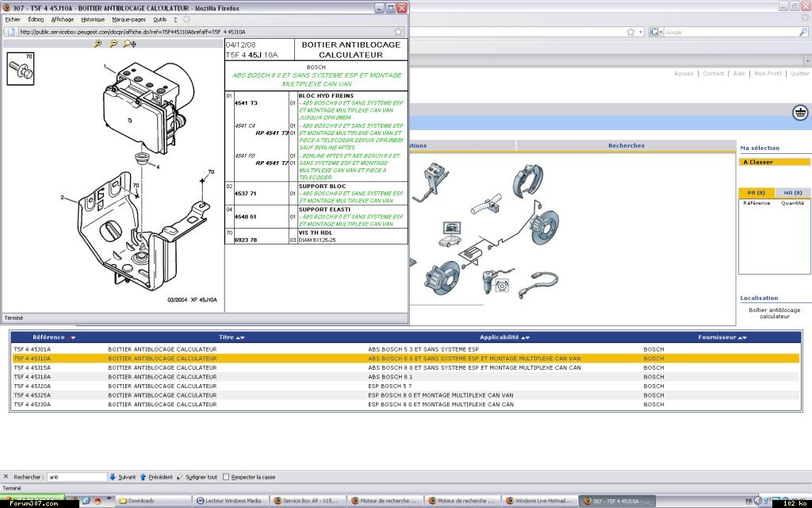Sort the table by the Titre column
Screen dimensions: 812x508
click(x=231, y=337)
